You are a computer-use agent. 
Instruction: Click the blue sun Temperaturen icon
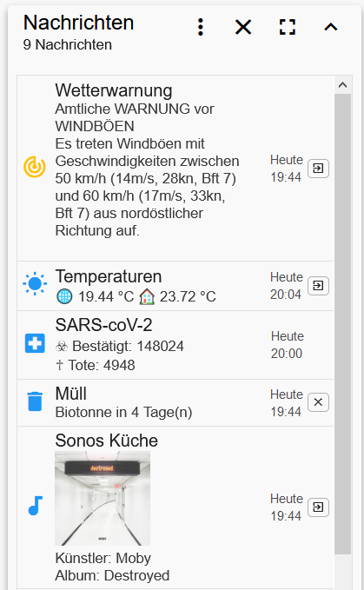(35, 283)
